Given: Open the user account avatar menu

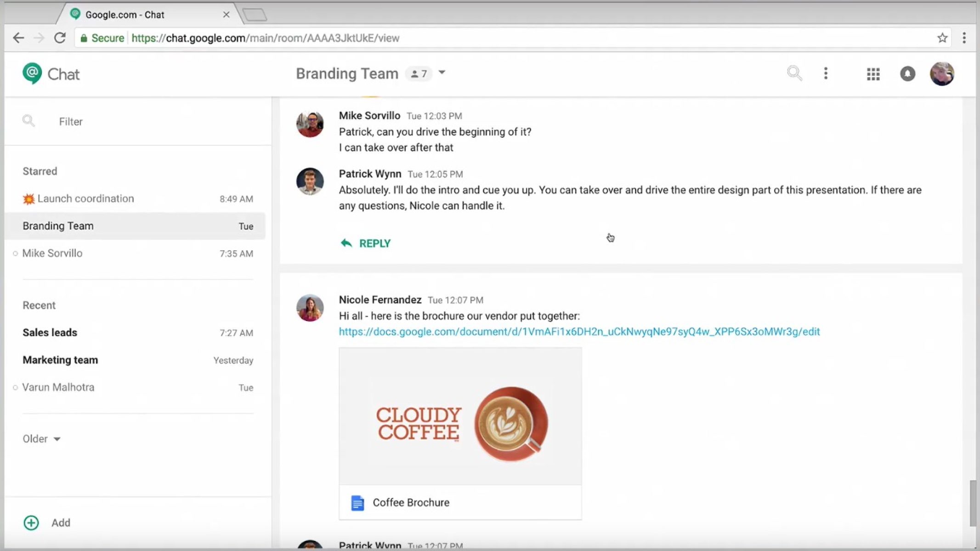Looking at the screenshot, I should point(942,74).
